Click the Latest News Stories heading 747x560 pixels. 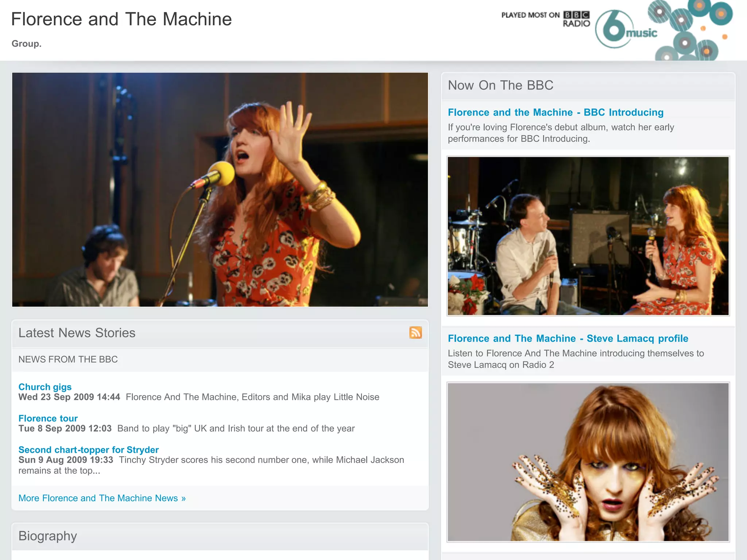coord(77,333)
